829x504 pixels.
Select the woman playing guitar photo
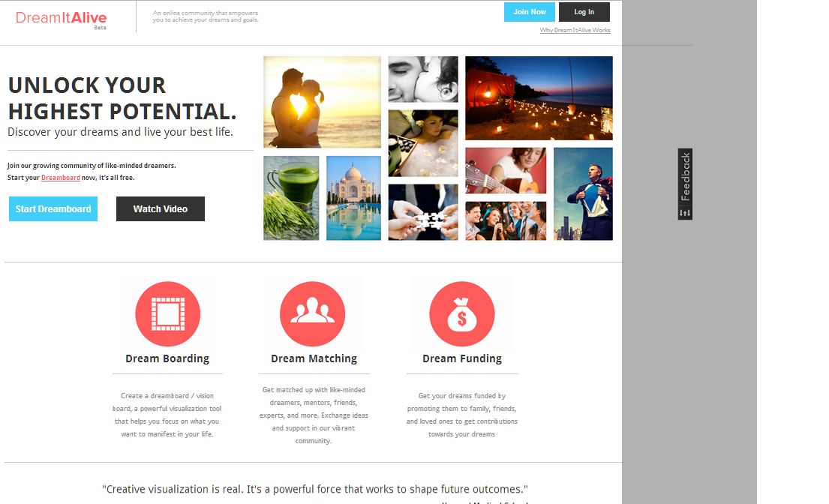(x=506, y=171)
